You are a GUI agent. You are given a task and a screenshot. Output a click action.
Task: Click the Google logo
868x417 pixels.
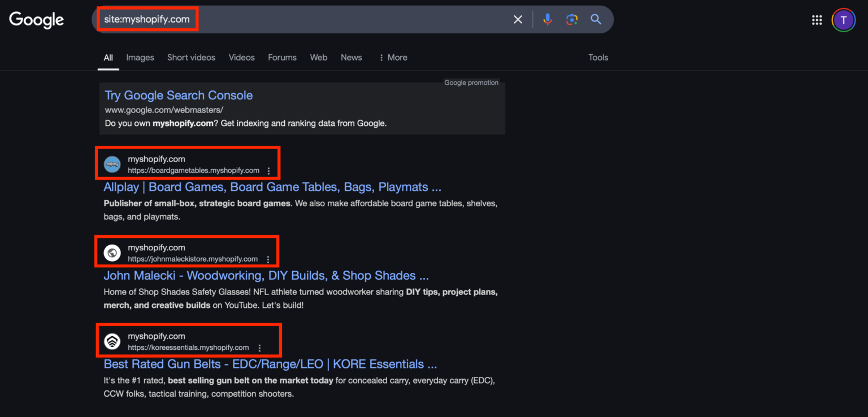[x=36, y=20]
